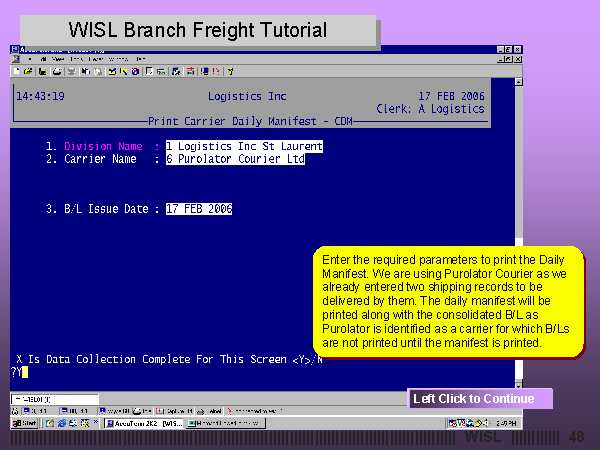
Task: Click the AccuTerm 2K2 taskbar button
Action: [x=144, y=423]
